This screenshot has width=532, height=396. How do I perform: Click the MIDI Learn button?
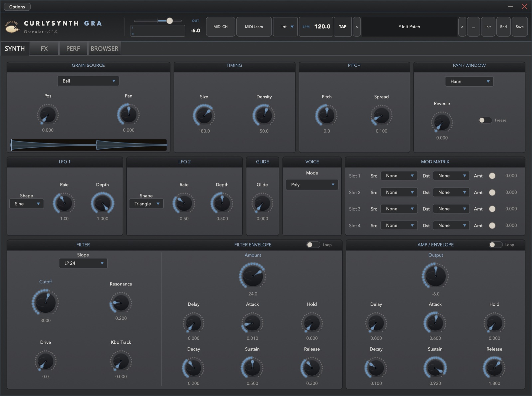(x=254, y=27)
